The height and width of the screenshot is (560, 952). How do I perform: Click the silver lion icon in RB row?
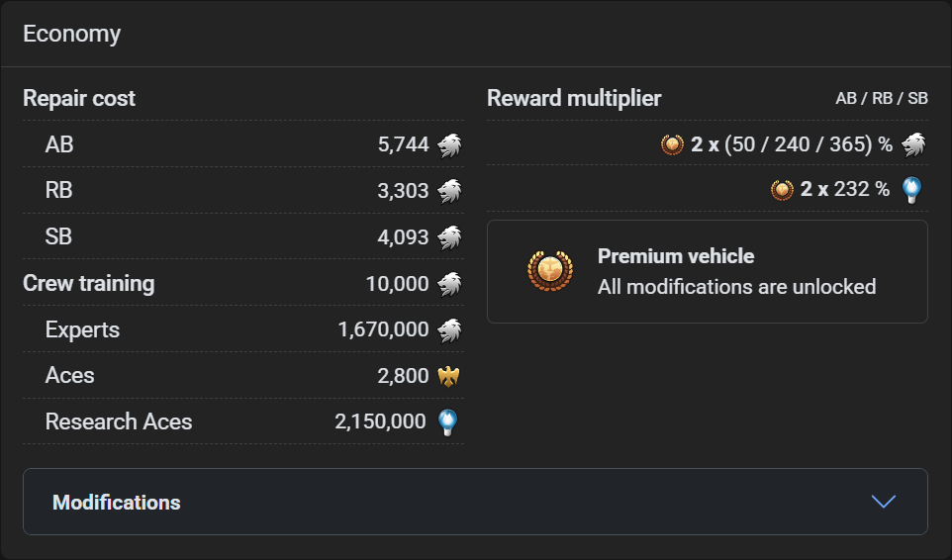(x=450, y=191)
